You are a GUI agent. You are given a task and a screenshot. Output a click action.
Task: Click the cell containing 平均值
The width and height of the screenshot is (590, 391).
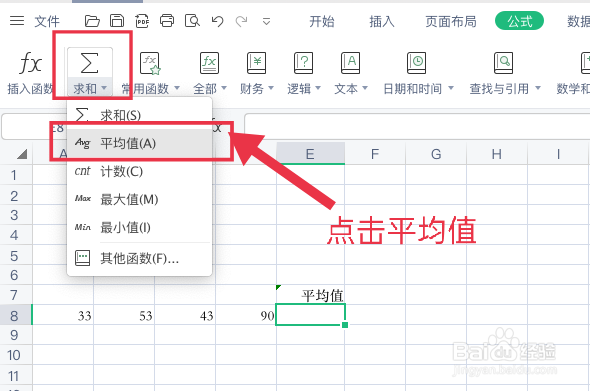[x=310, y=295]
